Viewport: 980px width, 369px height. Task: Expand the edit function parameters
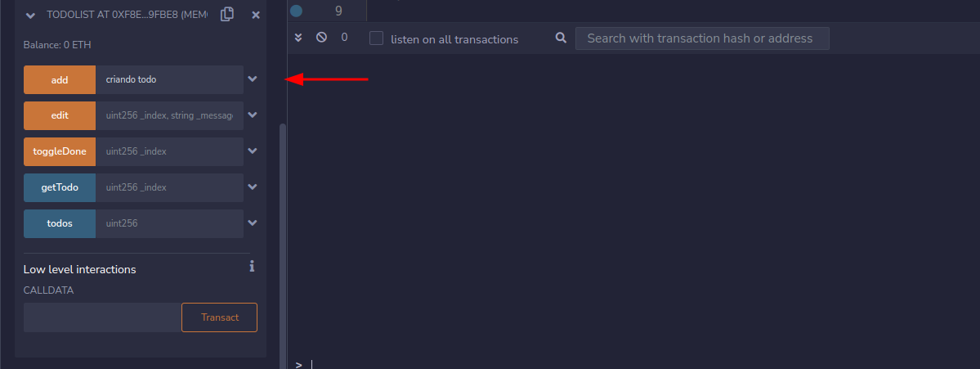click(x=253, y=115)
